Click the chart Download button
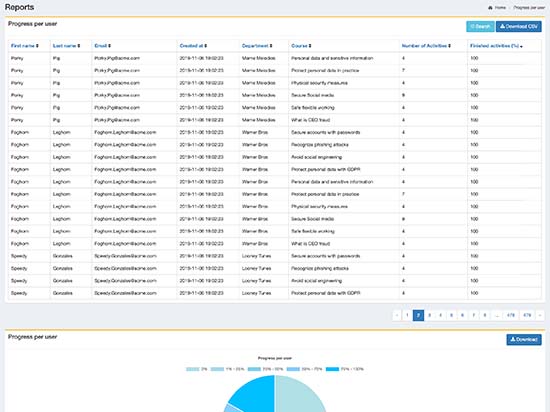Image resolution: width=550 pixels, height=412 pixels. pyautogui.click(x=524, y=339)
